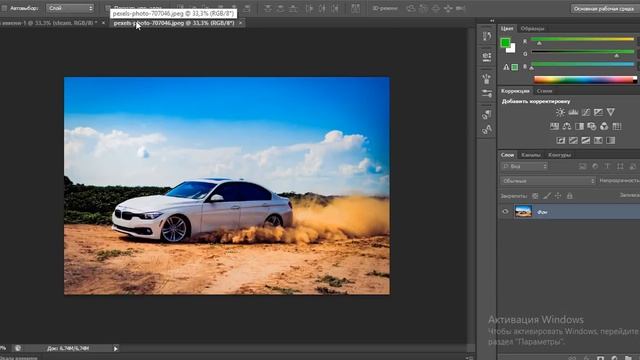The height and width of the screenshot is (360, 640).
Task: Open the Brush panel from icon strip
Action: 487,78
